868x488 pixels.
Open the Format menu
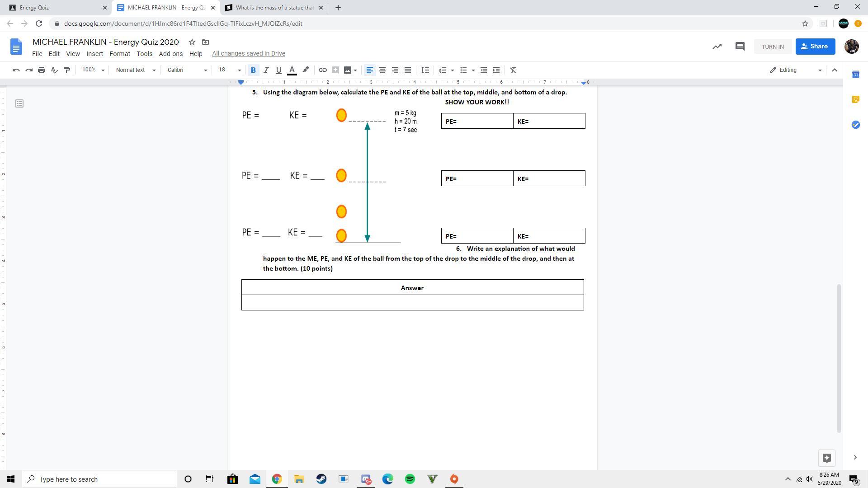[119, 54]
